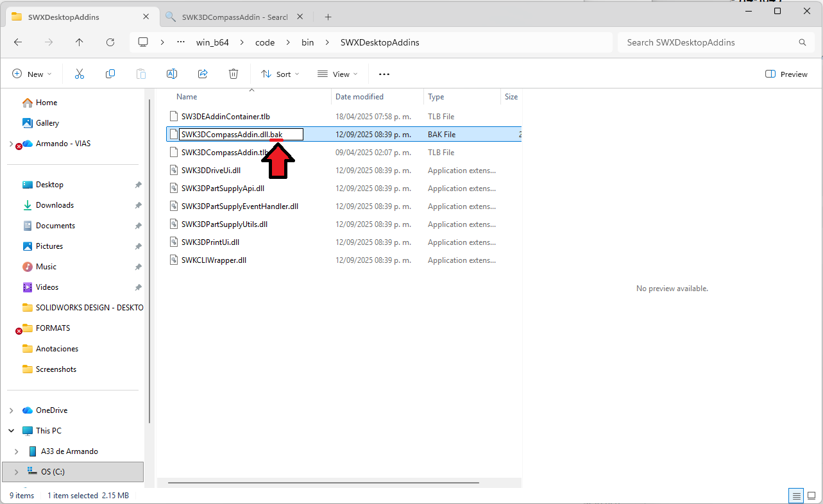Image resolution: width=823 pixels, height=504 pixels.
Task: Open the Sort dropdown menu
Action: [x=280, y=74]
